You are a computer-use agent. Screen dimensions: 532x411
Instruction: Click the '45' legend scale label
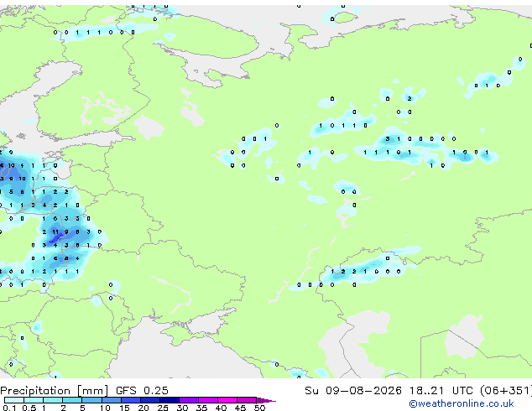(241, 408)
